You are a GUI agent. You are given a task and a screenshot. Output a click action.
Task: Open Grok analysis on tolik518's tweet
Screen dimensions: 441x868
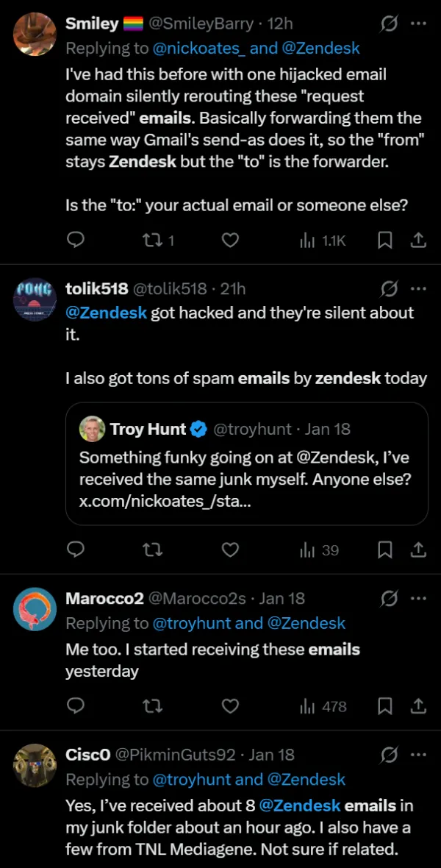pyautogui.click(x=390, y=288)
